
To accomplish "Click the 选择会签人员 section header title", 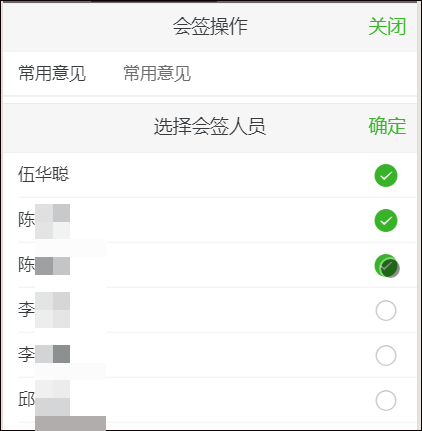I will coord(210,126).
